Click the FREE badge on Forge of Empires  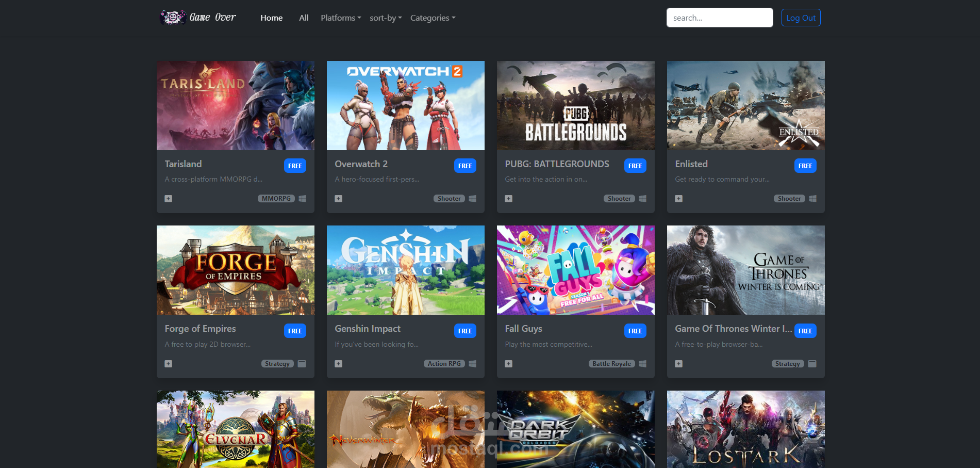(x=295, y=331)
